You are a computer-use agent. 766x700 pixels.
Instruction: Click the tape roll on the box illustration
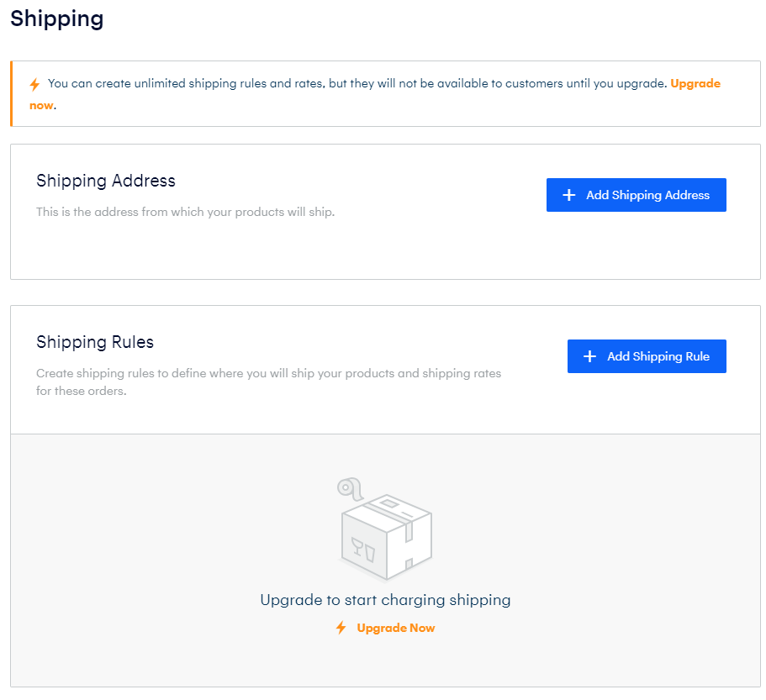[x=351, y=488]
